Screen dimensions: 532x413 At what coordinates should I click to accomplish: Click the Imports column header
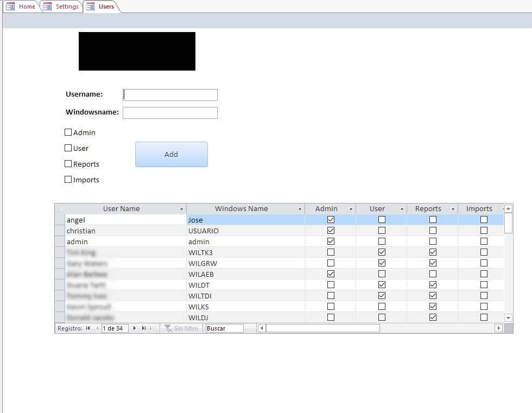click(479, 209)
